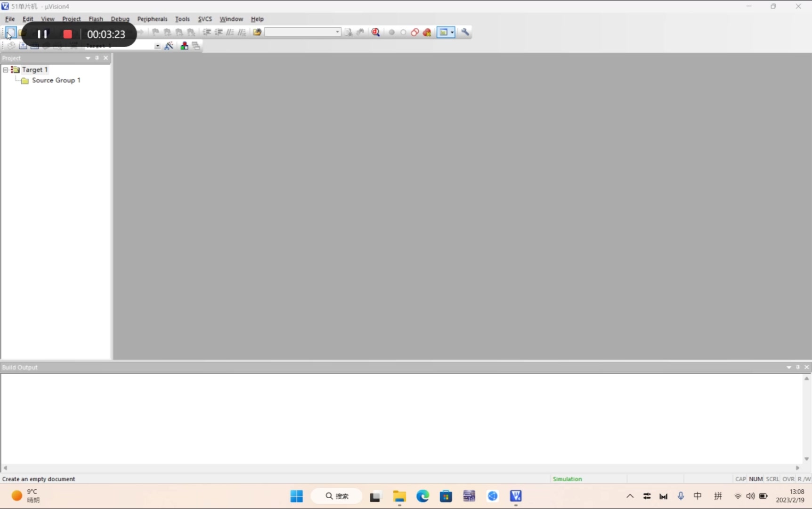This screenshot has height=509, width=812.
Task: Click the NUM status bar indicator
Action: point(755,479)
